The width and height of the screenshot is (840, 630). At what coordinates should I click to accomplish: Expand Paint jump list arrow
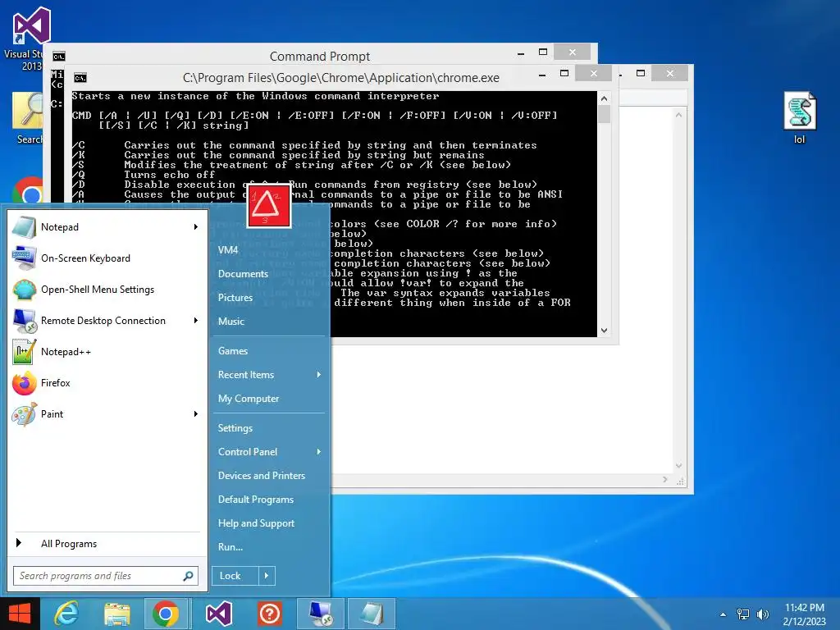coord(196,413)
